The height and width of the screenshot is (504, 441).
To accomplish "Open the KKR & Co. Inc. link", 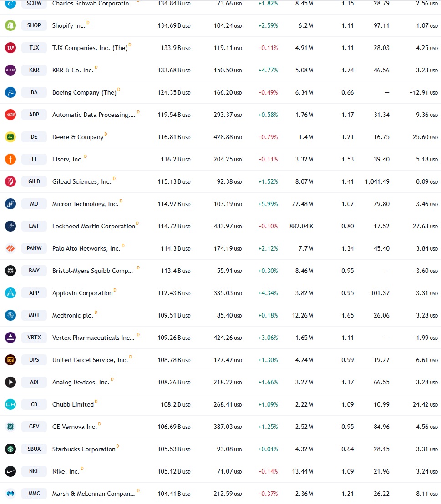I will pos(73,70).
